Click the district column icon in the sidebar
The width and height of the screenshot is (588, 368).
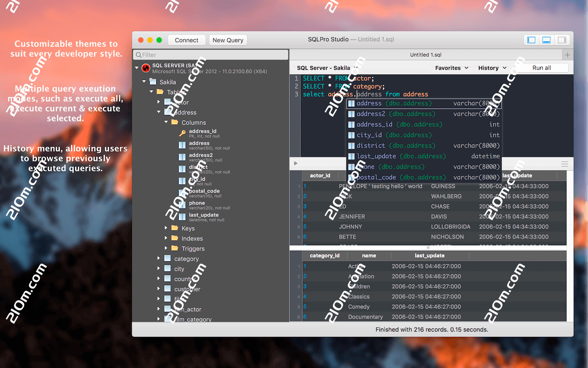tap(181, 168)
